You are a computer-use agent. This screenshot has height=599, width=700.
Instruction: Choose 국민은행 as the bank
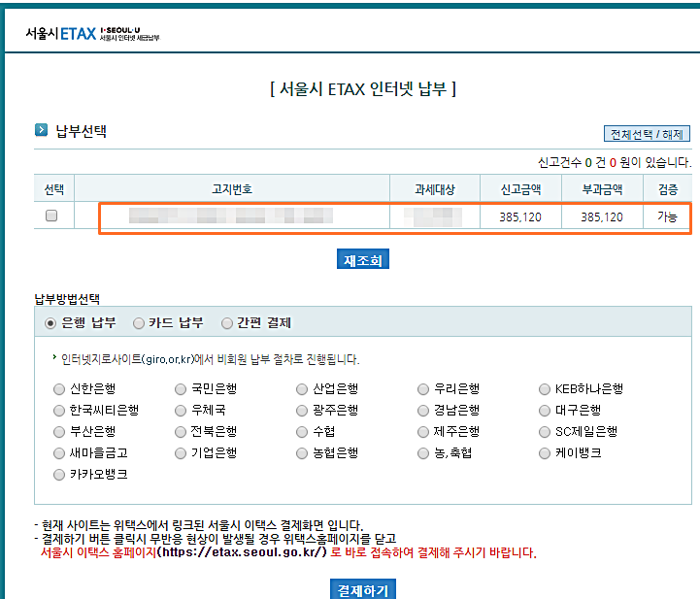pyautogui.click(x=181, y=389)
